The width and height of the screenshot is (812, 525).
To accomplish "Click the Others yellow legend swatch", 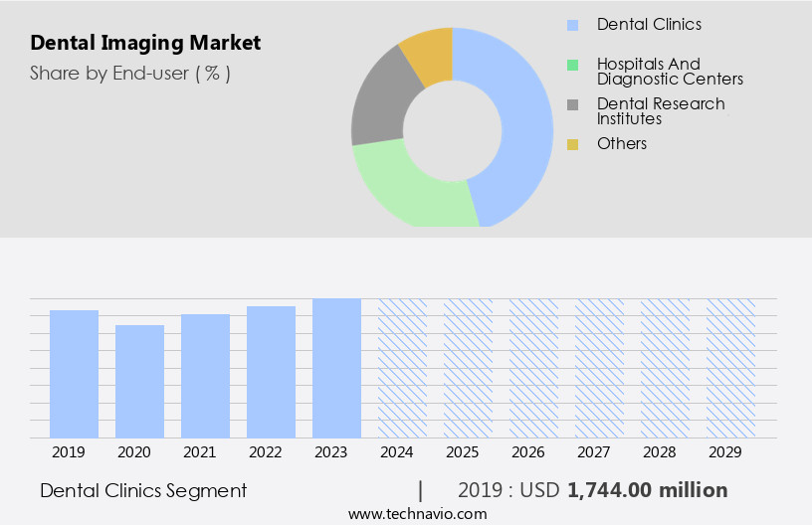I will click(x=572, y=145).
